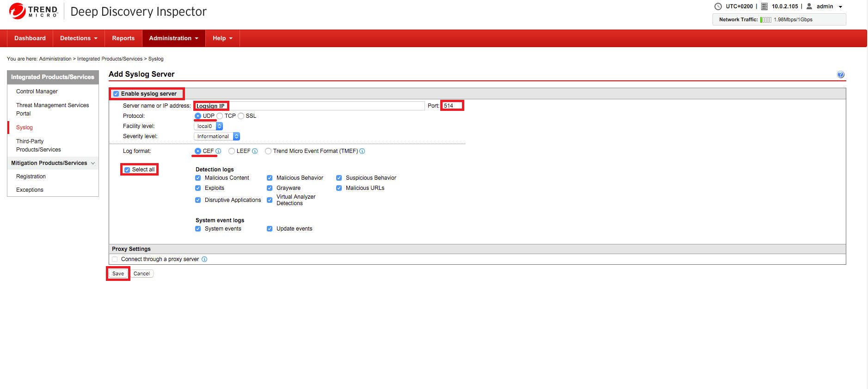Image resolution: width=868 pixels, height=389 pixels.
Task: Expand the Administration menu
Action: tap(173, 38)
